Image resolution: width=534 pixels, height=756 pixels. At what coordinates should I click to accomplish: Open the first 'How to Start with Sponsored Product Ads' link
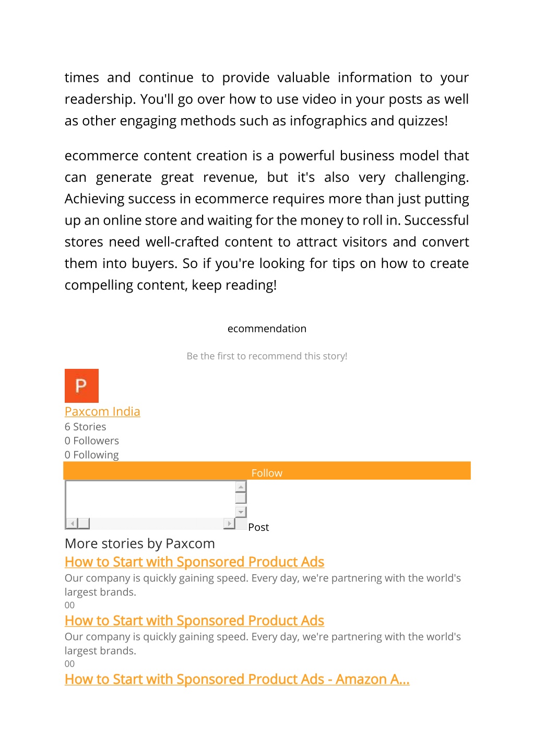(x=194, y=562)
